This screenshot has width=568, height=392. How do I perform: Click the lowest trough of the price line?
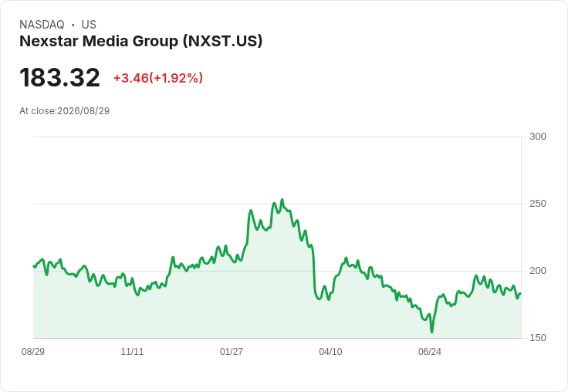pyautogui.click(x=432, y=332)
